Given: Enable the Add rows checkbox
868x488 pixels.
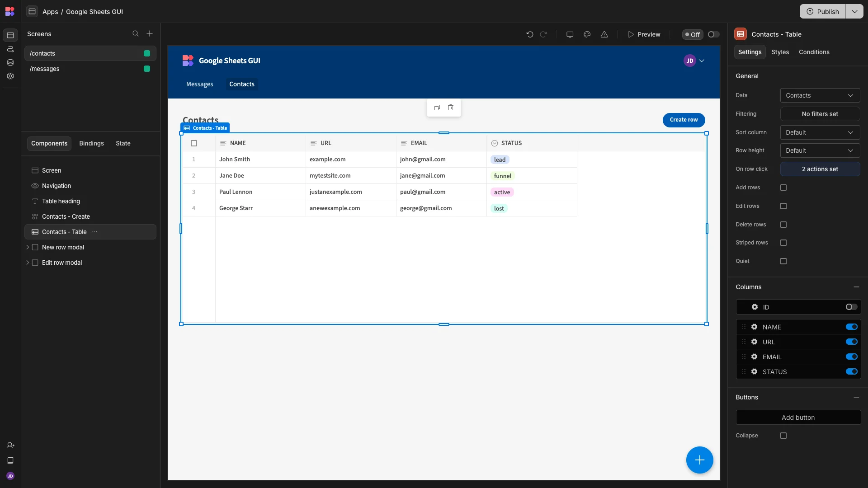Looking at the screenshot, I should (x=783, y=188).
